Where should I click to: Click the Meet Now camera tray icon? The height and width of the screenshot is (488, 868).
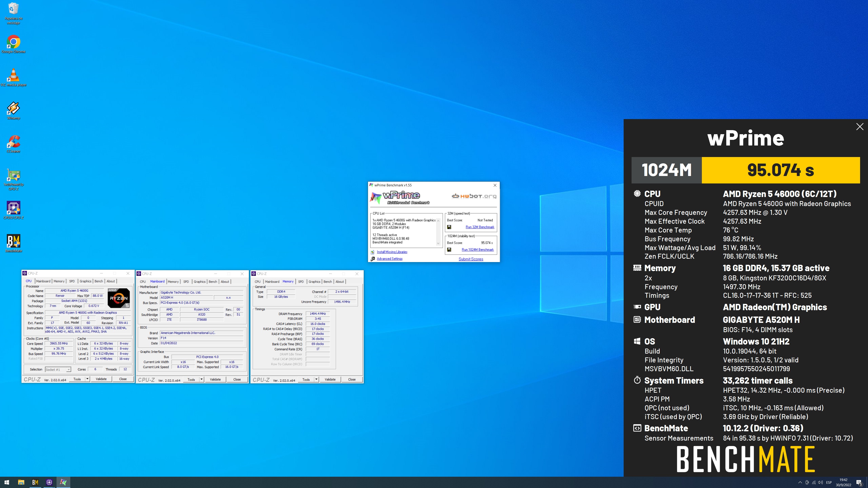coord(807,482)
